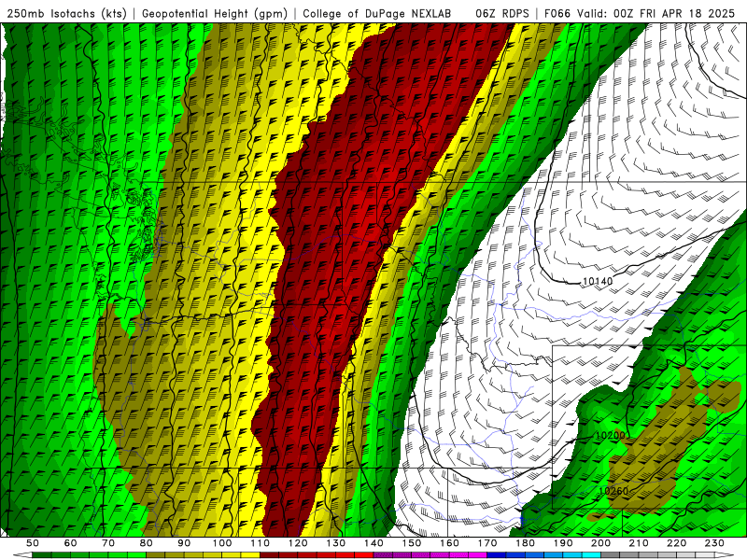
Task: Click the 150 value on the color scale
Action: point(411,543)
